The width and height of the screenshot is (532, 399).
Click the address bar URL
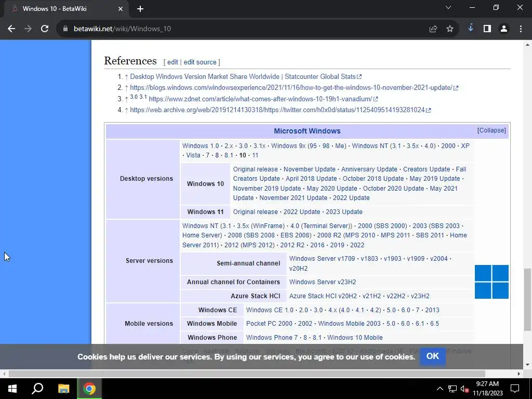[x=122, y=29]
